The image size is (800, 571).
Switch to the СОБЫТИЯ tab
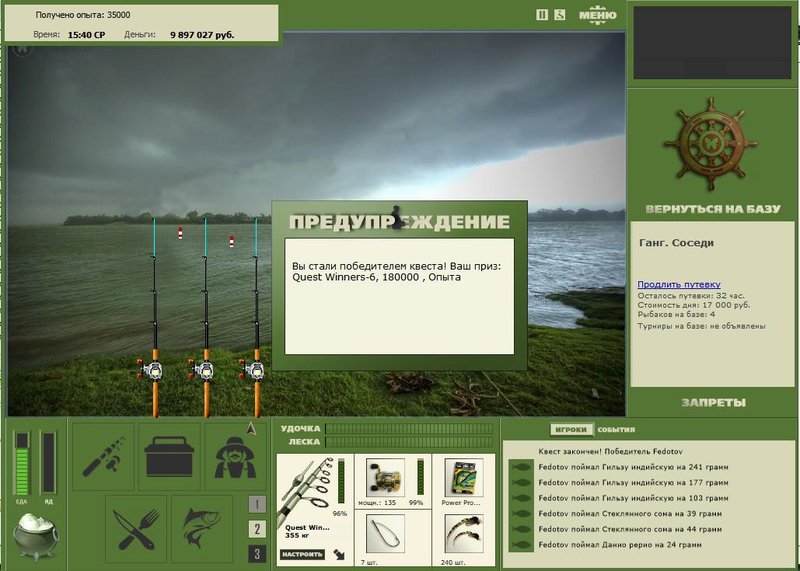pos(616,430)
